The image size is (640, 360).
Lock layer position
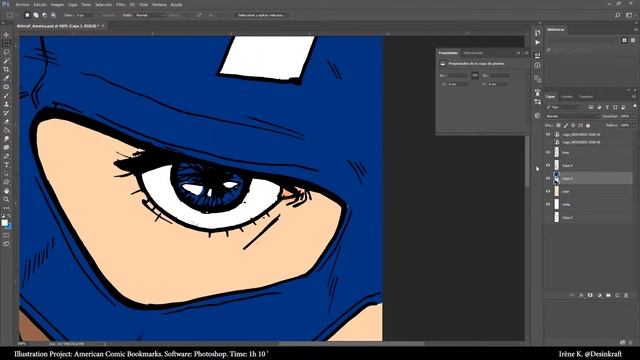[573, 125]
